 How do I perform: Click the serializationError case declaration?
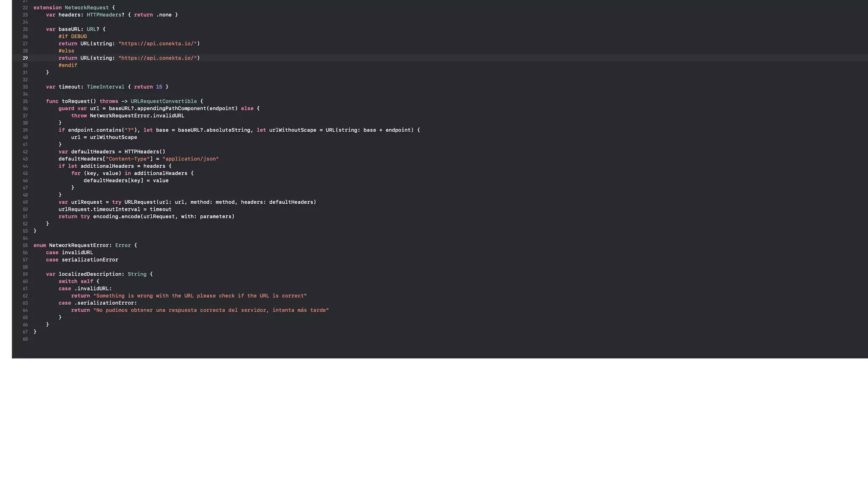[89, 260]
